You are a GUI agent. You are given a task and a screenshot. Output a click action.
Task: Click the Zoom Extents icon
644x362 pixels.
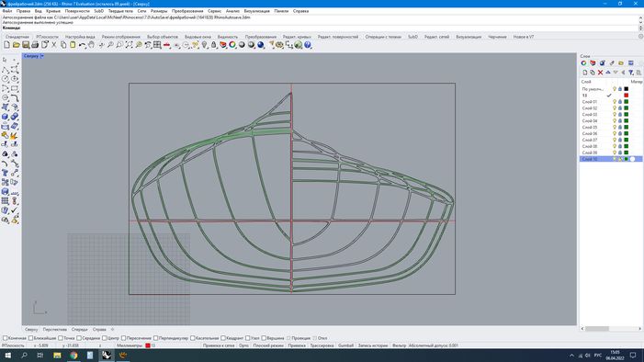(129, 45)
